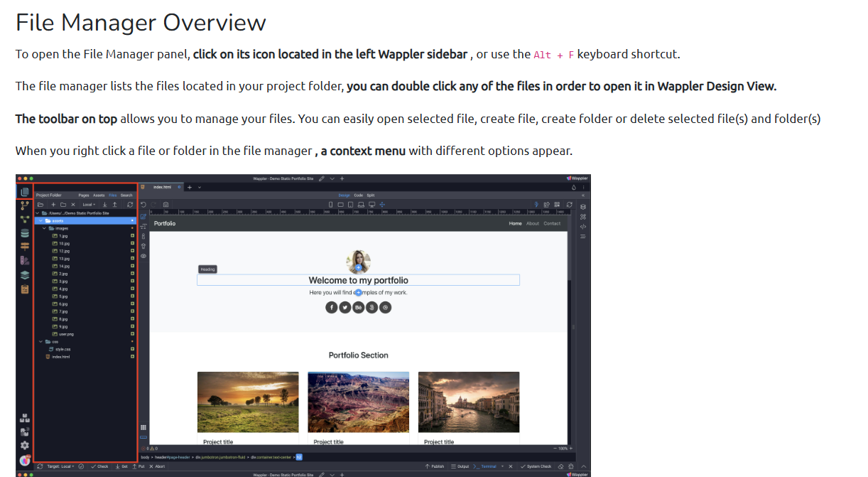Image resolution: width=868 pixels, height=477 pixels.
Task: Toggle the lightning bolt icon in design toolbar
Action: [x=536, y=204]
